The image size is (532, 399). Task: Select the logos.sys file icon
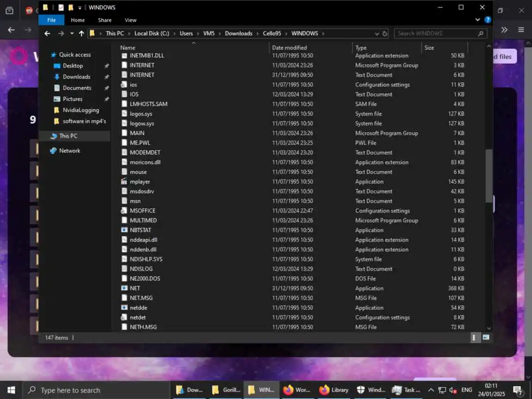click(124, 114)
